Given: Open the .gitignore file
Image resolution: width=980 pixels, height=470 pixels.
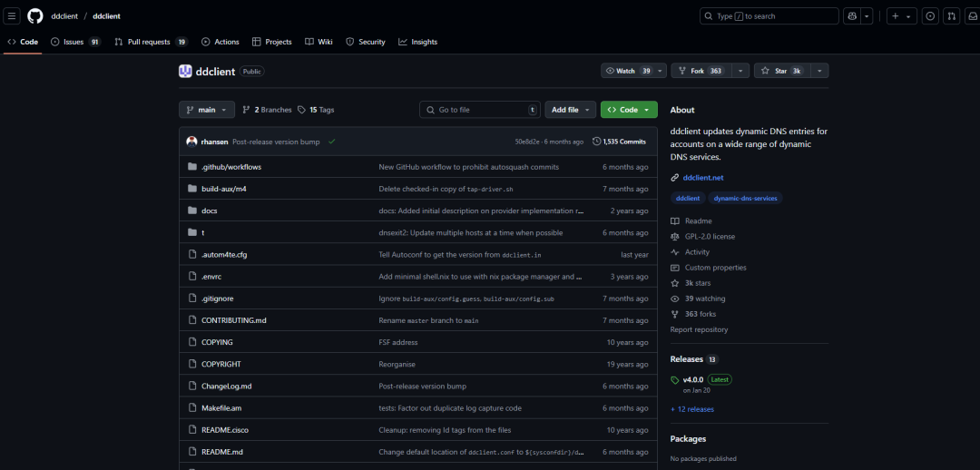Looking at the screenshot, I should (218, 299).
